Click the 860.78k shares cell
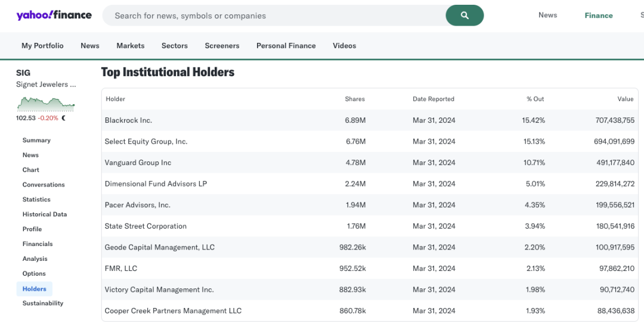This screenshot has height=327, width=644. click(x=352, y=311)
